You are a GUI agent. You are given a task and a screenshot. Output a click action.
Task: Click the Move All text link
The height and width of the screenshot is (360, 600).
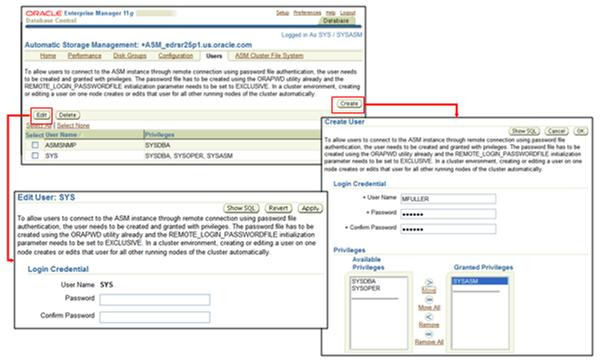pos(429,307)
